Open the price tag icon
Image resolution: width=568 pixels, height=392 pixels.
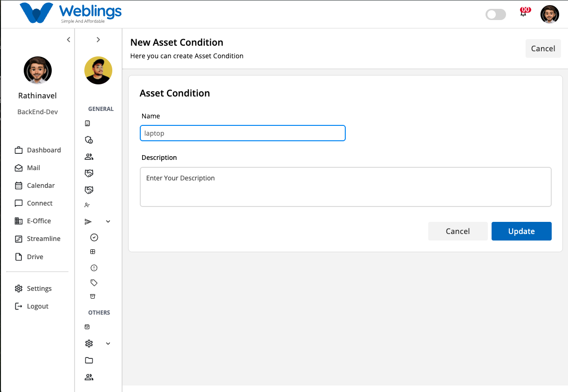(x=94, y=282)
